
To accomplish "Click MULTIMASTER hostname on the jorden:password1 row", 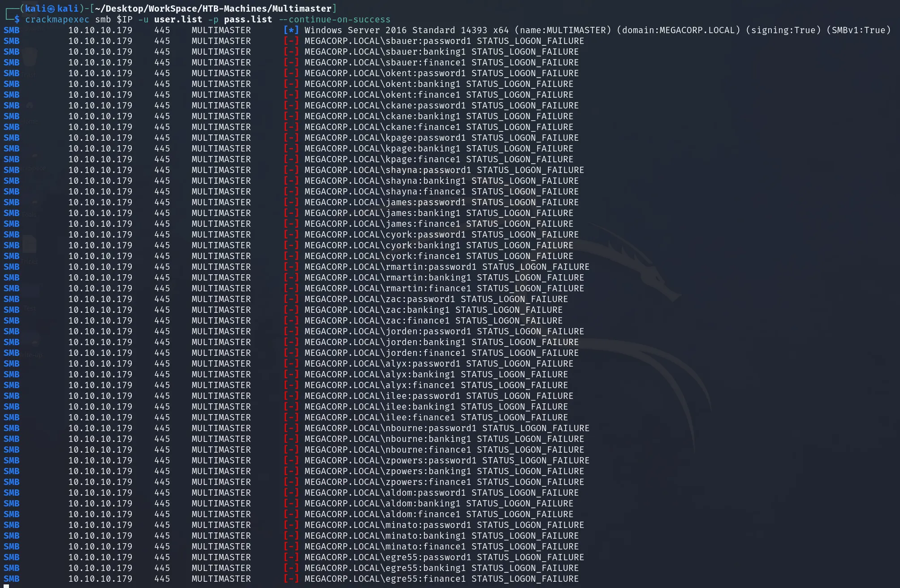I will tap(221, 331).
